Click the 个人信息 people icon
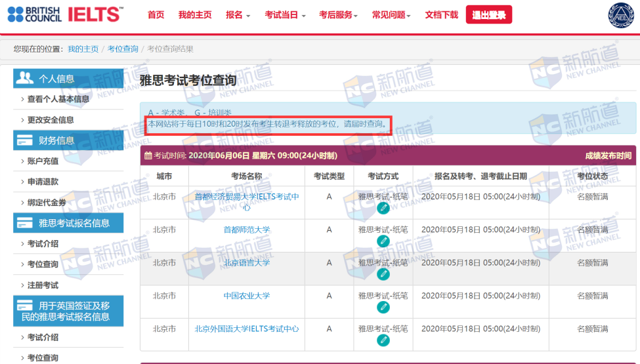The image size is (640, 364). pos(24,78)
